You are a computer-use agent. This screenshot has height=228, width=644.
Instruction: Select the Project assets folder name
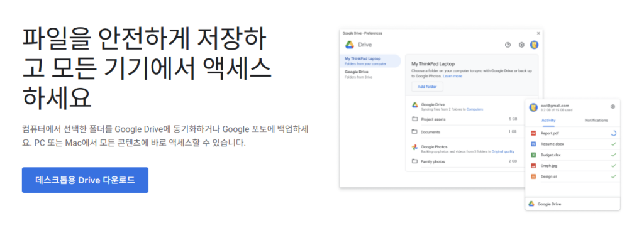[433, 119]
